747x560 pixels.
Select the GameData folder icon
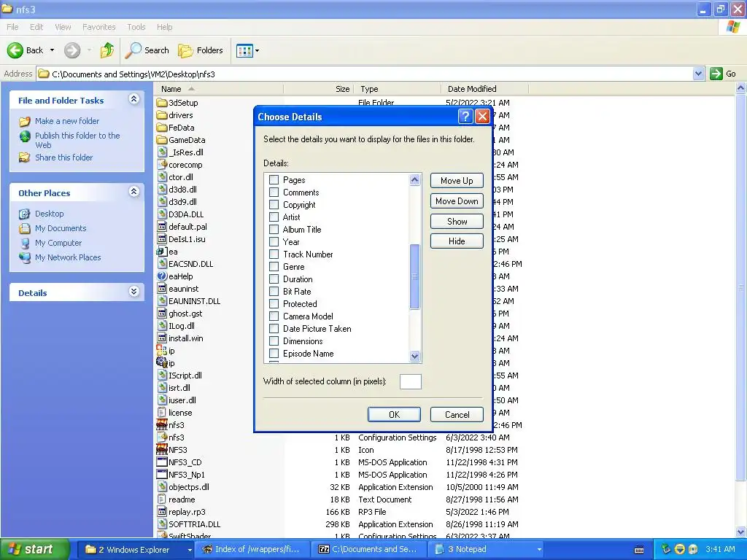coord(162,140)
